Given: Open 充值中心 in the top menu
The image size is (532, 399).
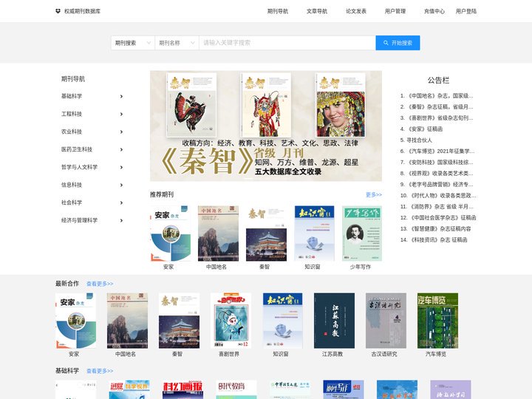Looking at the screenshot, I should coord(434,11).
